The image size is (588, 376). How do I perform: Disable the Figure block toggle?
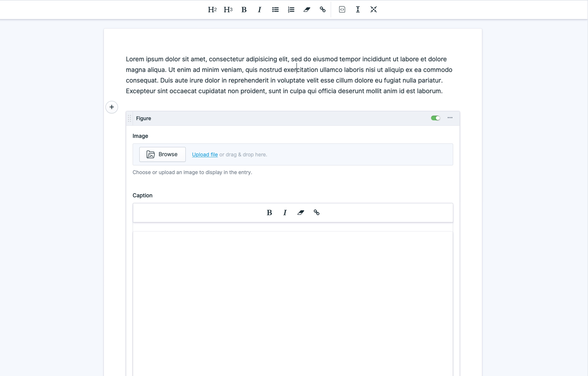click(x=435, y=118)
